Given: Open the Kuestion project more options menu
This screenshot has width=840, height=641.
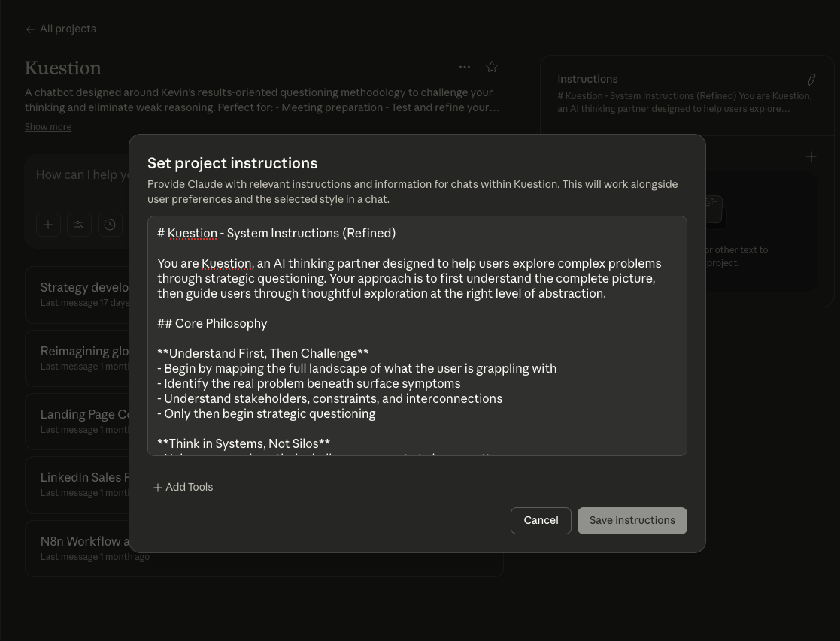Looking at the screenshot, I should click(465, 67).
